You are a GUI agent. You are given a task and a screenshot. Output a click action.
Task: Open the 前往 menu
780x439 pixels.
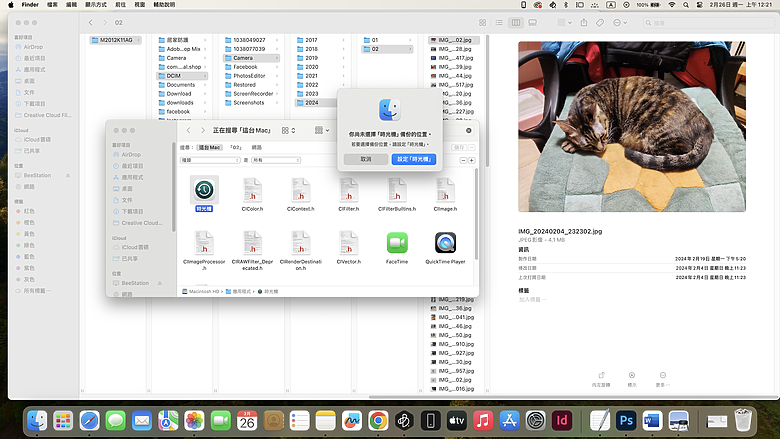(x=120, y=4)
